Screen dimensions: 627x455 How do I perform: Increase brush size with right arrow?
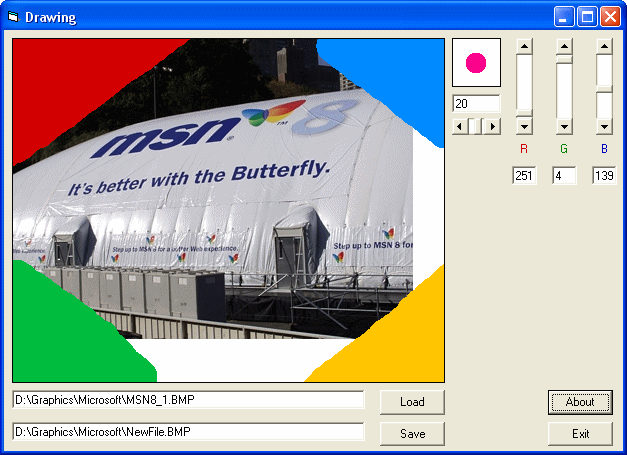(x=493, y=126)
